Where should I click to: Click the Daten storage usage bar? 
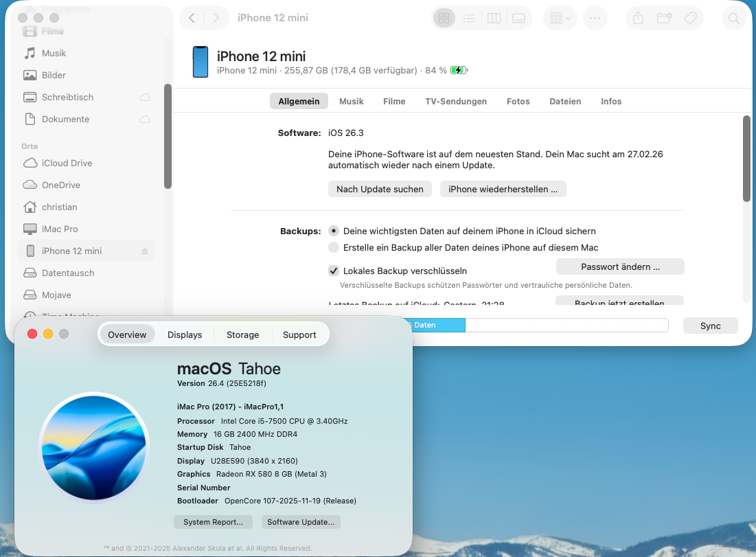pos(438,325)
